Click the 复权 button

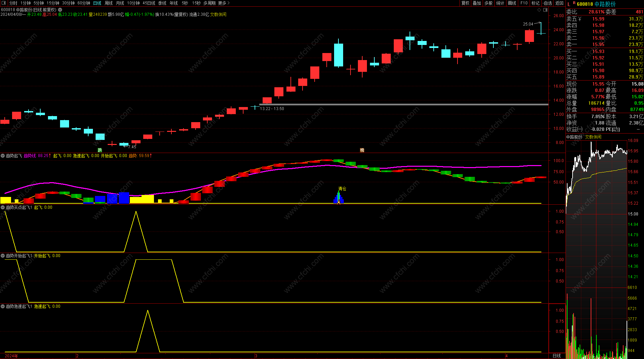click(466, 3)
